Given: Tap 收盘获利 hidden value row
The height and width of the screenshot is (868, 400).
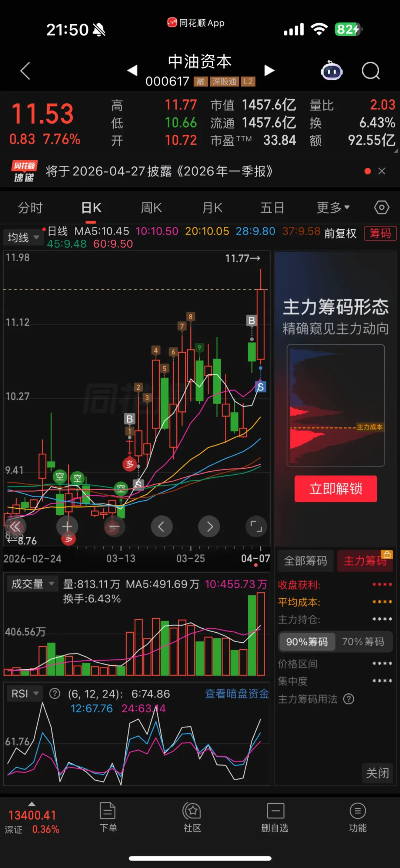Looking at the screenshot, I should click(335, 585).
